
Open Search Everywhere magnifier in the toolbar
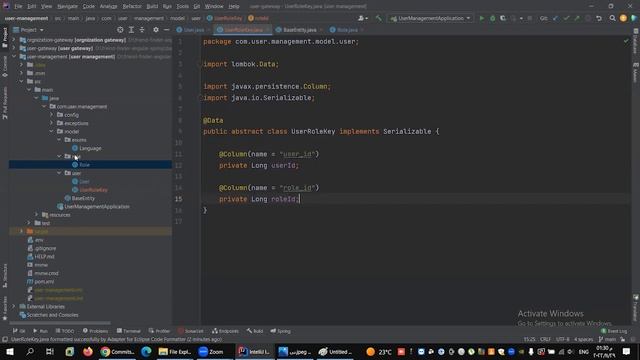[x=612, y=18]
